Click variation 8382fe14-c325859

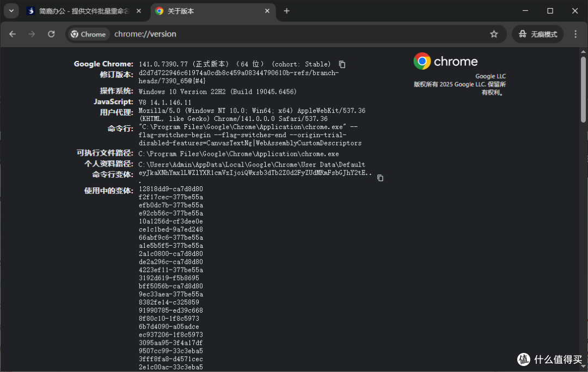pyautogui.click(x=169, y=302)
